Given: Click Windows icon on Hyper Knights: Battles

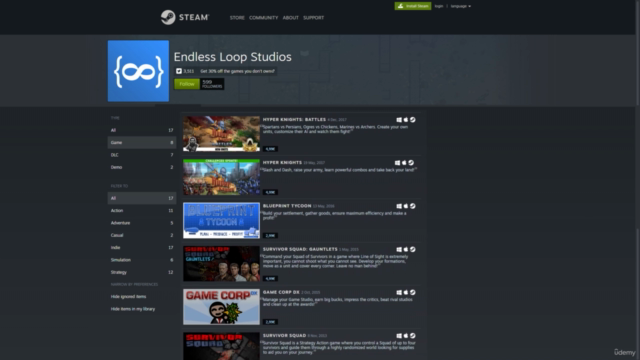Looking at the screenshot, I should coord(399,120).
